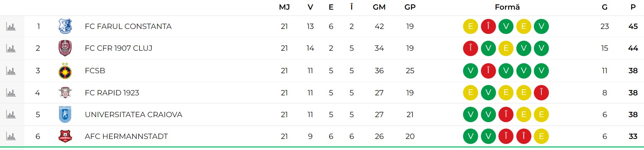The image size is (644, 150).
Task: Click Farul's first yellow E form badge
Action: coord(471,26)
